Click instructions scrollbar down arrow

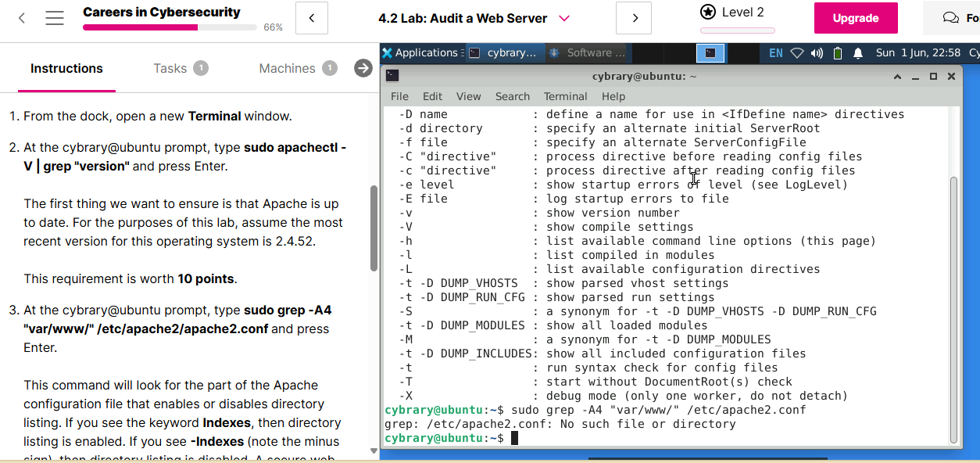coord(374,451)
